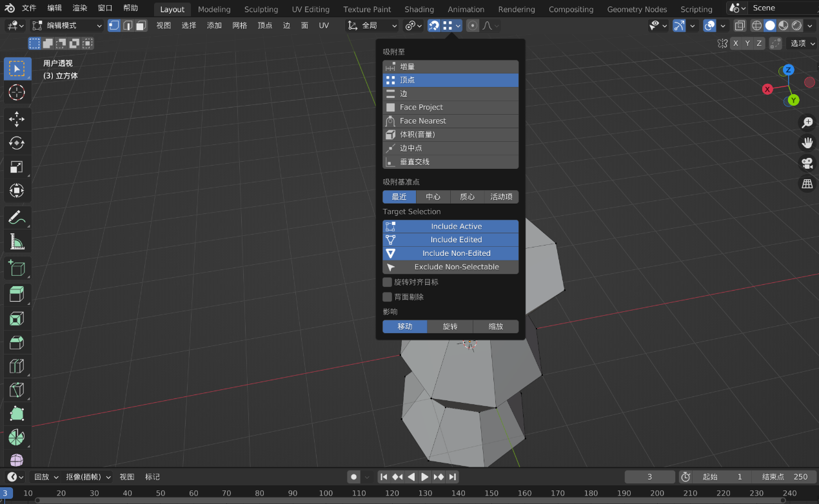
Task: Activate the 3D Cursor tool
Action: [x=17, y=92]
